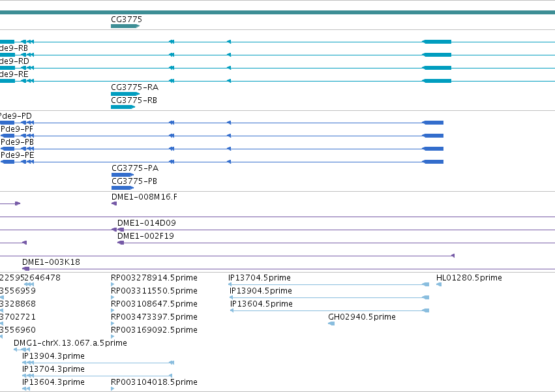Image resolution: width=555 pixels, height=392 pixels.
Task: Select the Pde9-PF label
Action: click(17, 129)
